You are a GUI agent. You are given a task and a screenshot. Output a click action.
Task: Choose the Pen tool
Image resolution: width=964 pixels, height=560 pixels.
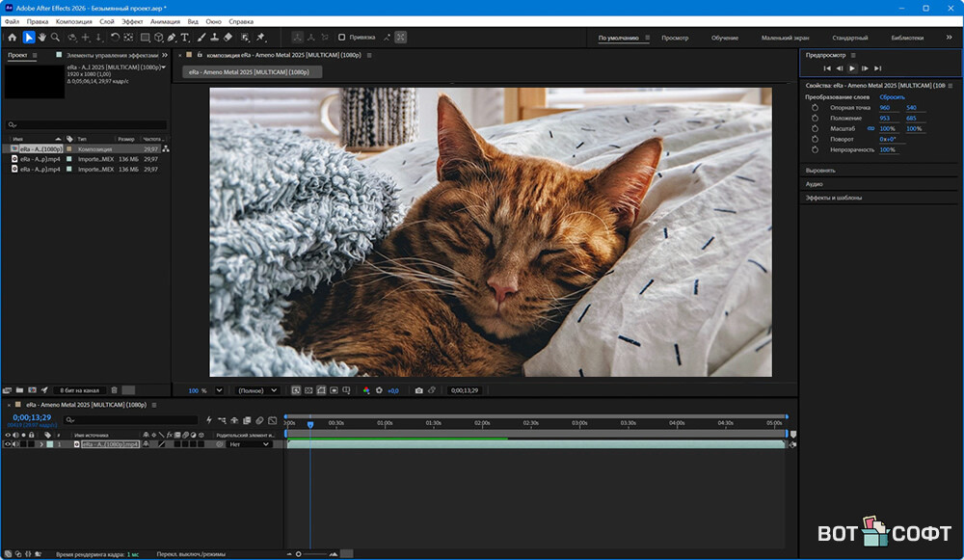(x=172, y=38)
